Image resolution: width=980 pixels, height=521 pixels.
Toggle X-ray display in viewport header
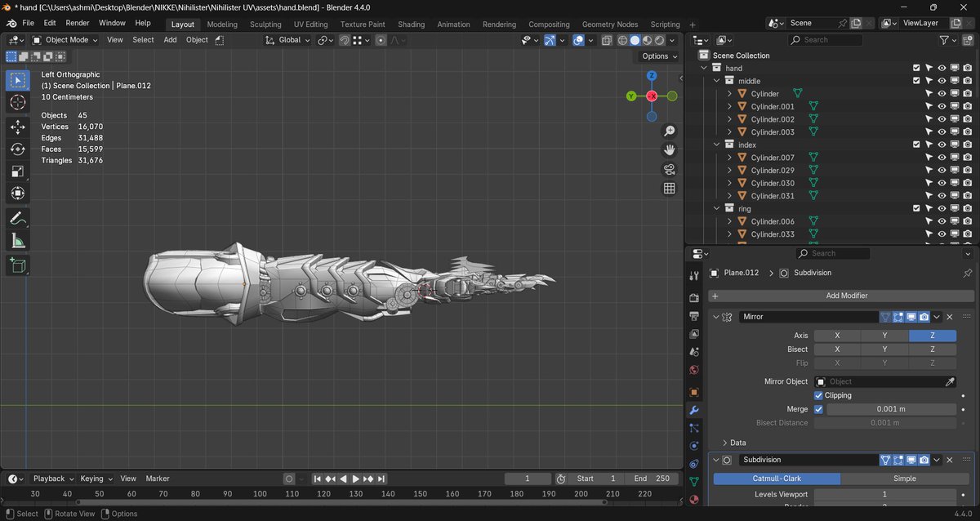point(607,40)
